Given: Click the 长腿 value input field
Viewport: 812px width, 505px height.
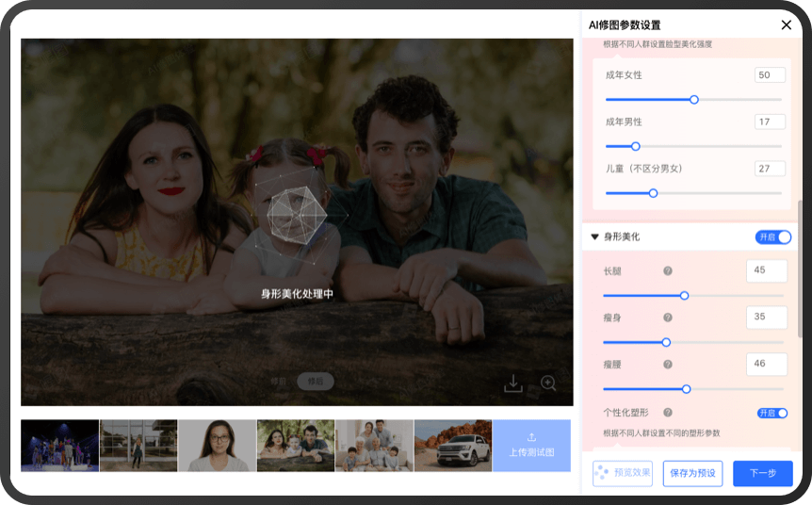Looking at the screenshot, I should point(766,271).
